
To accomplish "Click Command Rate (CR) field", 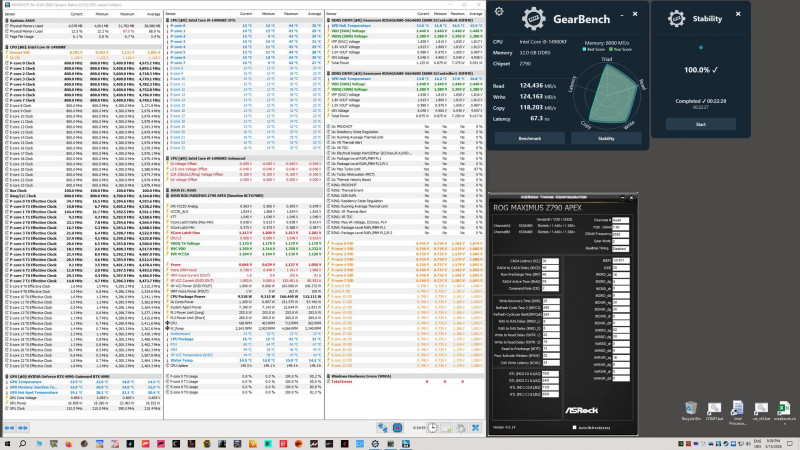I will pyautogui.click(x=550, y=288).
